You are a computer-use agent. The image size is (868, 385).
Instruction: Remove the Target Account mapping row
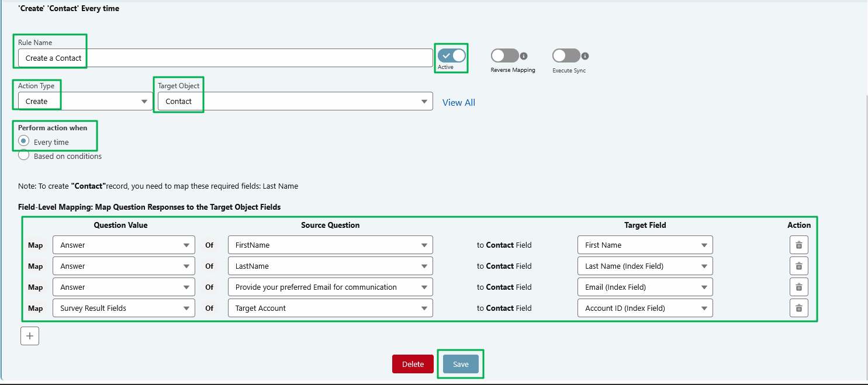click(x=799, y=308)
